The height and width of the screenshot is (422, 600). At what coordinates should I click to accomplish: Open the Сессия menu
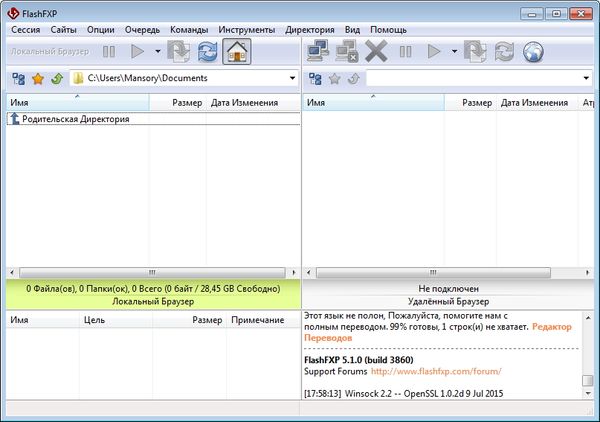[25, 30]
